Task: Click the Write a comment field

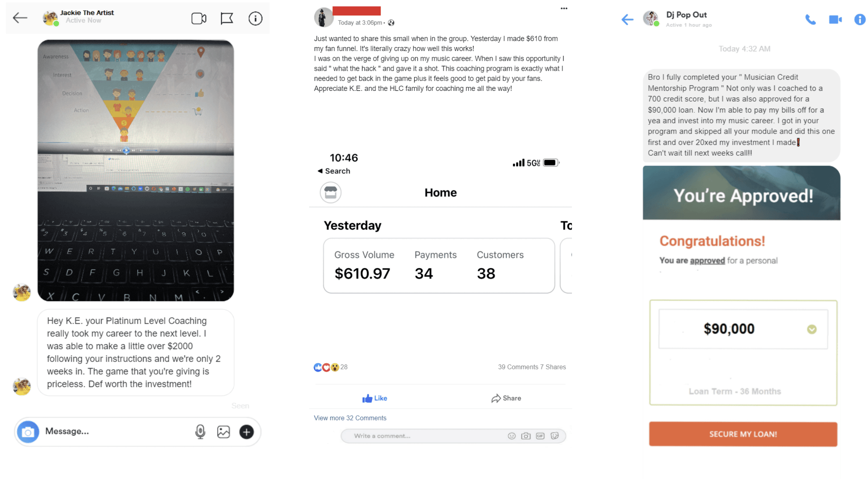Action: click(x=453, y=436)
